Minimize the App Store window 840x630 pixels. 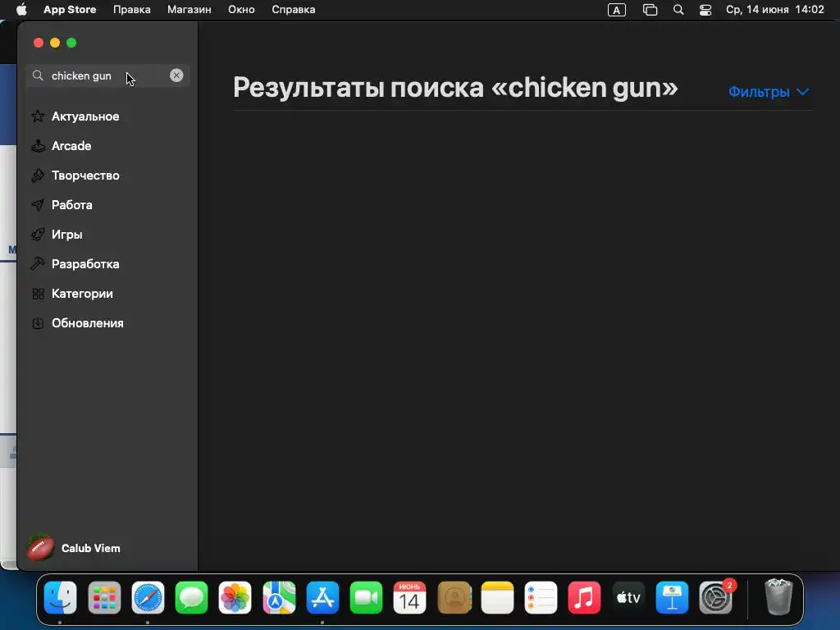click(x=55, y=43)
